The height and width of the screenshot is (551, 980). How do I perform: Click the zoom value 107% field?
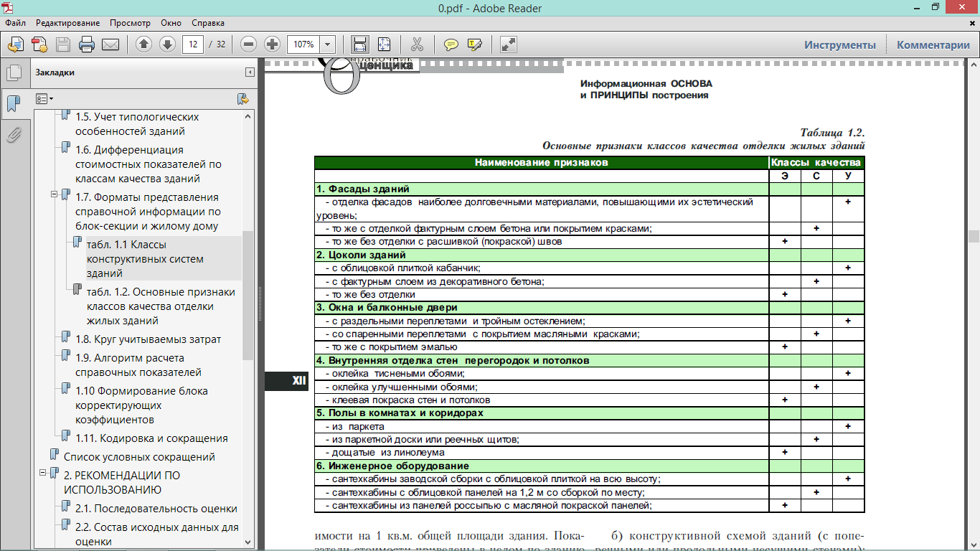click(304, 44)
